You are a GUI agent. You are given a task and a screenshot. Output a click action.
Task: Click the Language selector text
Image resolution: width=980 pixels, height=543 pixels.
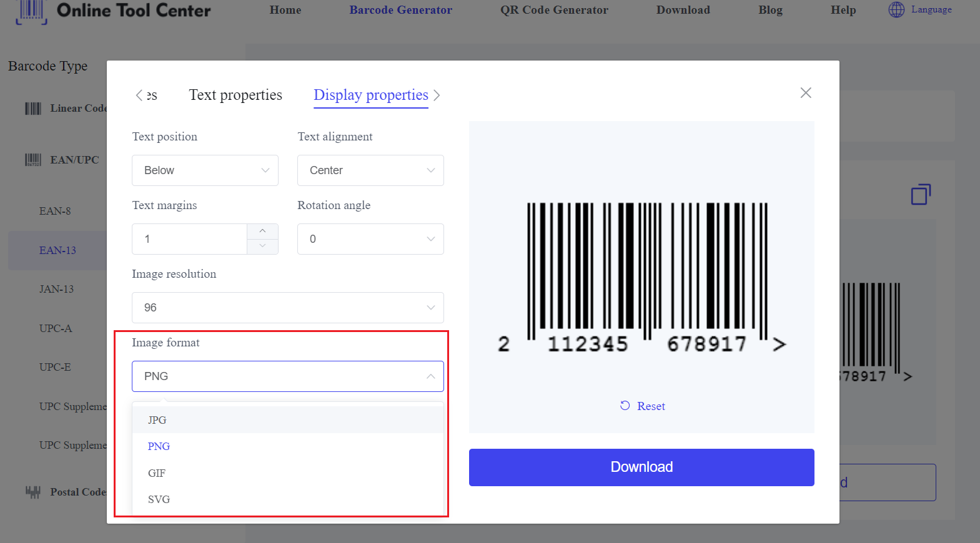tap(931, 9)
